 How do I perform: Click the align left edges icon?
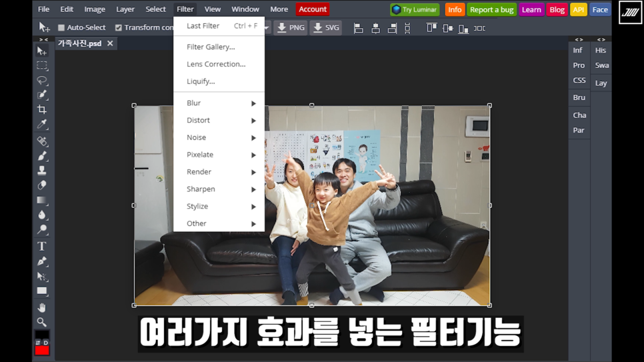click(359, 28)
